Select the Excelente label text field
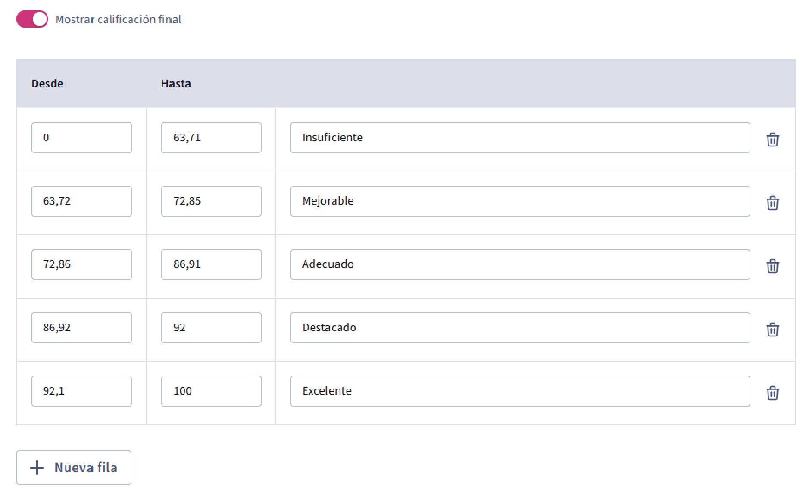Screen dimensions: 812x504 point(520,391)
